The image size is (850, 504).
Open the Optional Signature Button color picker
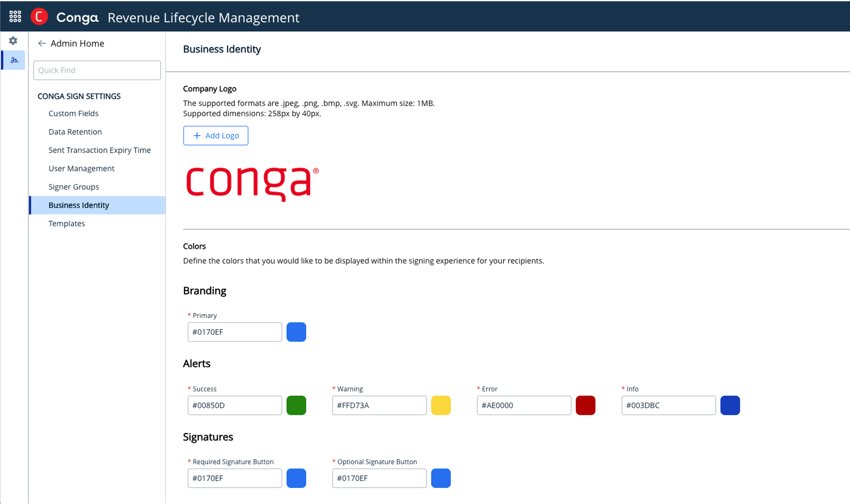click(x=441, y=478)
